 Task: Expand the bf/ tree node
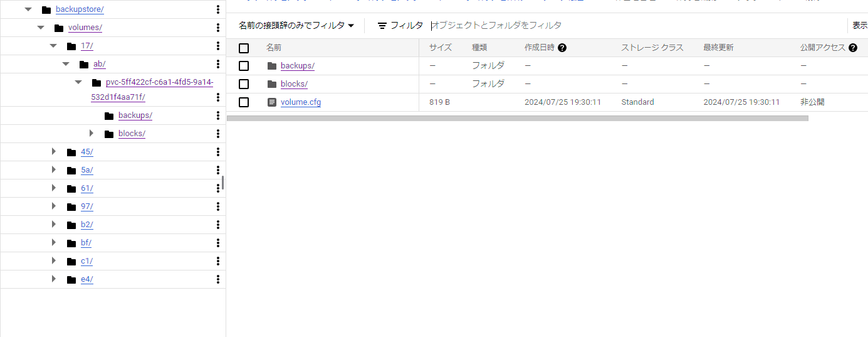[53, 242]
